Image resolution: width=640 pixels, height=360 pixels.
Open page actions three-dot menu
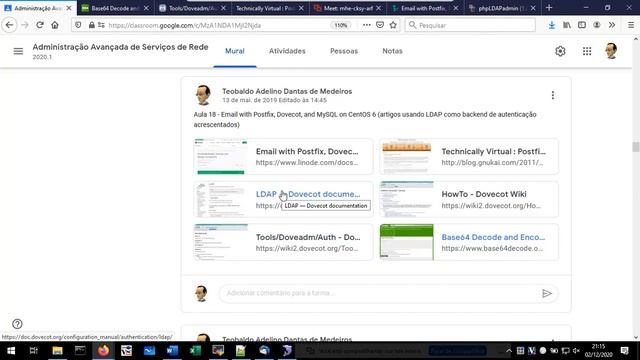(x=367, y=25)
